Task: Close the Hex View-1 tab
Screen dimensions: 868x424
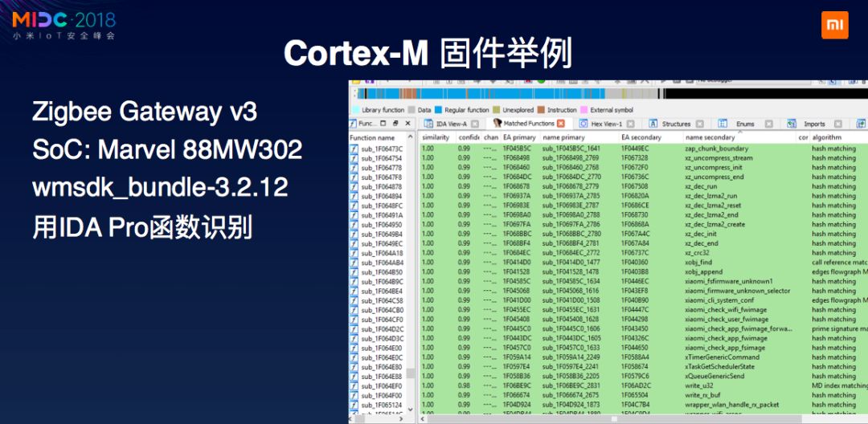Action: coord(633,124)
